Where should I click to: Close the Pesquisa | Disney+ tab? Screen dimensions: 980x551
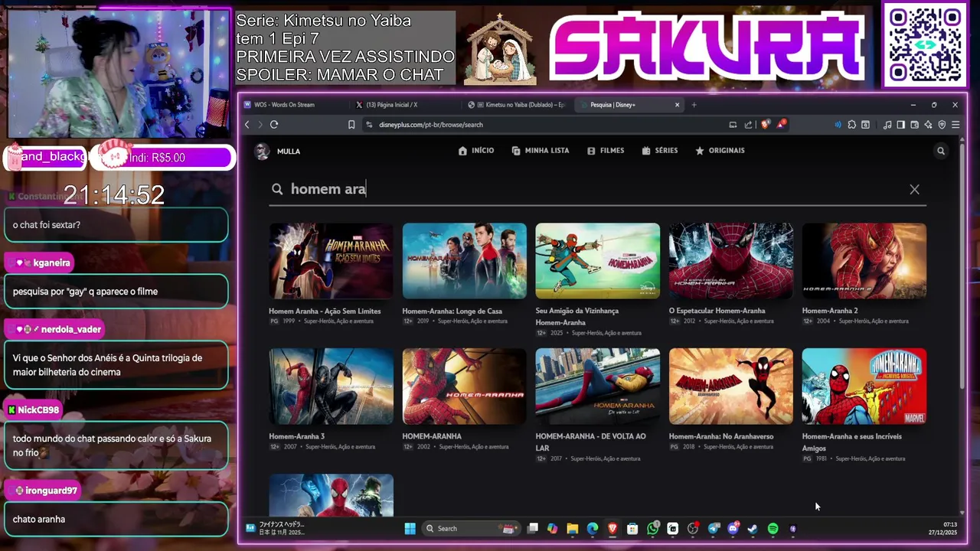pos(677,105)
